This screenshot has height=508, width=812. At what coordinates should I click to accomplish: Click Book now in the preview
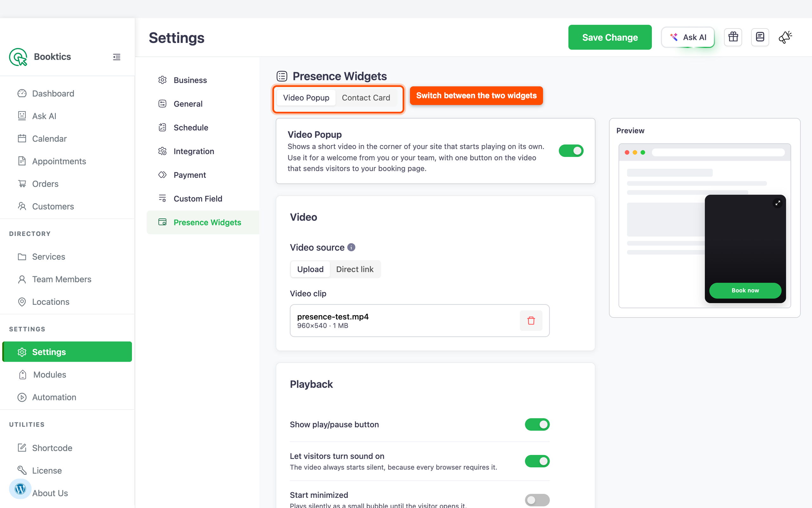[x=745, y=291]
